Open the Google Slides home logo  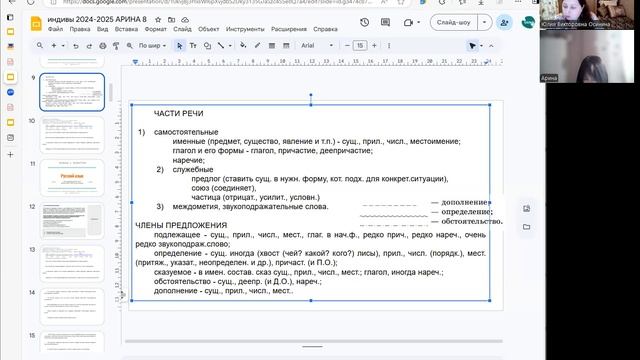(36, 24)
